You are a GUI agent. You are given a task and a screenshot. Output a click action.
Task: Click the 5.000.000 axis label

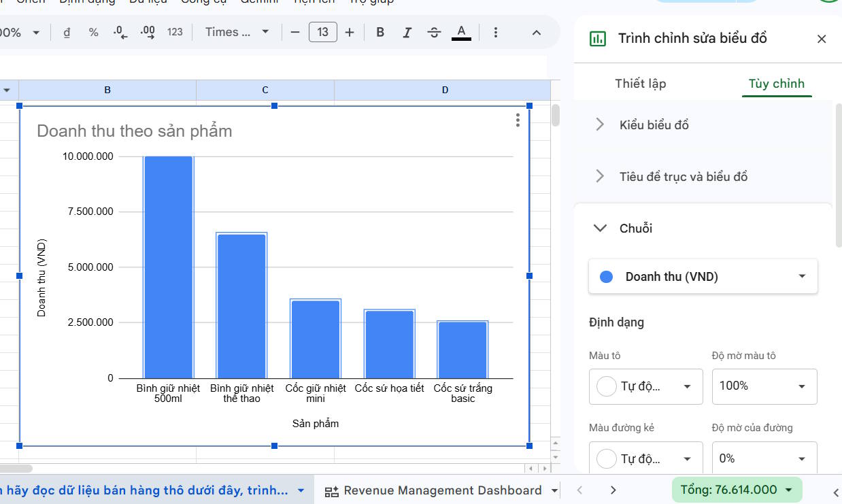click(90, 267)
